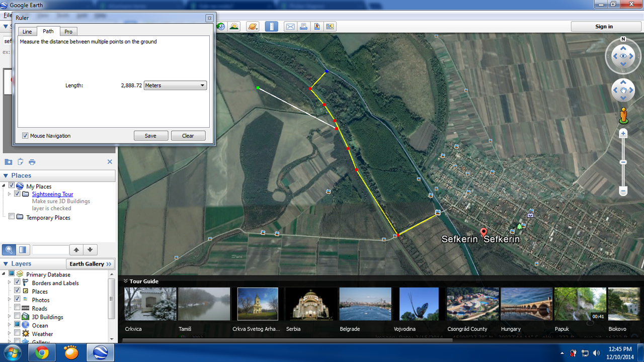This screenshot has width=644, height=362.
Task: Collapse the My Places tree node
Action: [x=4, y=186]
